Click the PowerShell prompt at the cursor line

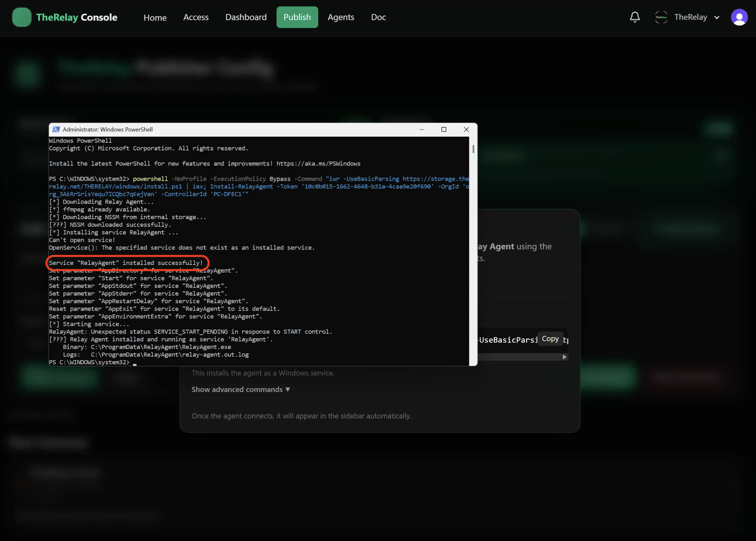[135, 362]
